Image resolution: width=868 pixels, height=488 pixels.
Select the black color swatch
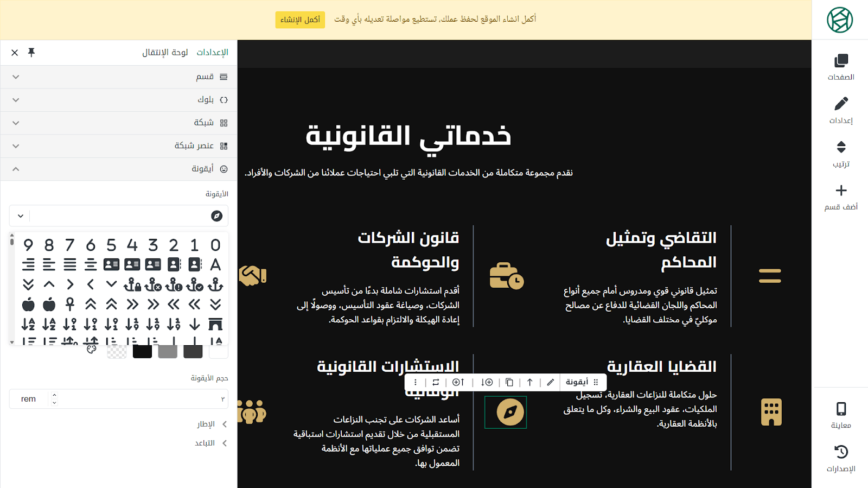point(142,352)
